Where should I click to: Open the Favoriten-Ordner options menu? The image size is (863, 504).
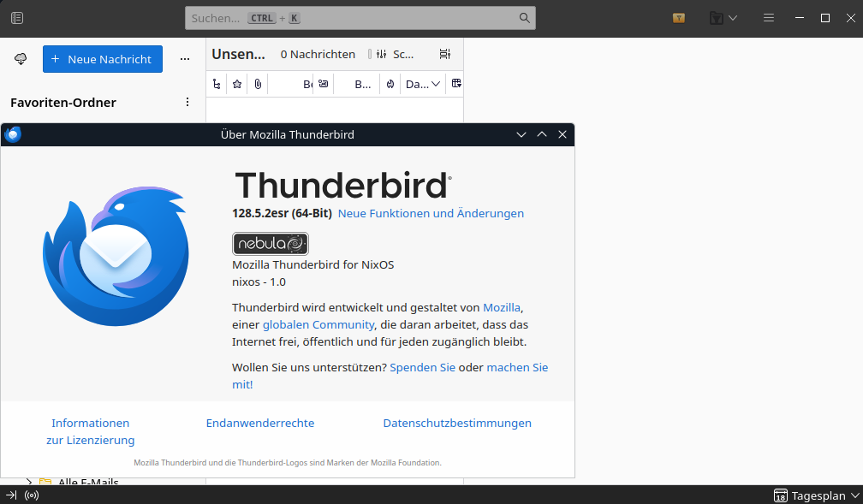(x=187, y=102)
